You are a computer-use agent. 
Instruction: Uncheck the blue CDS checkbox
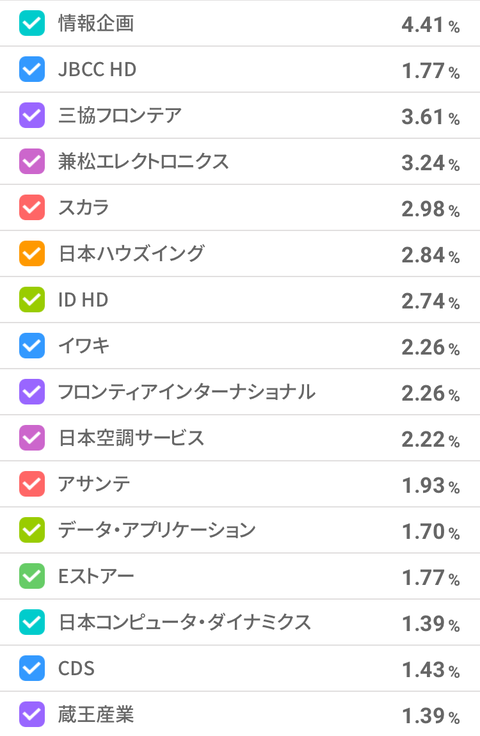point(32,668)
